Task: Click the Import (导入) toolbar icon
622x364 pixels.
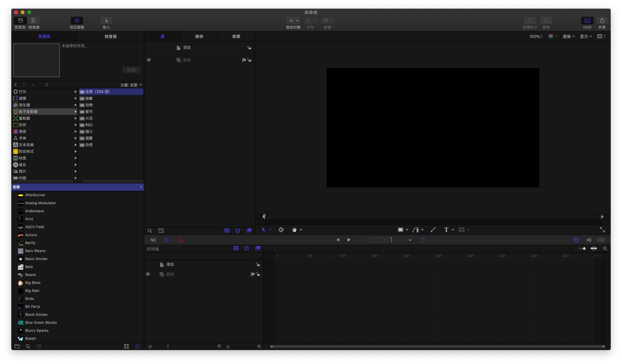Action: click(106, 20)
